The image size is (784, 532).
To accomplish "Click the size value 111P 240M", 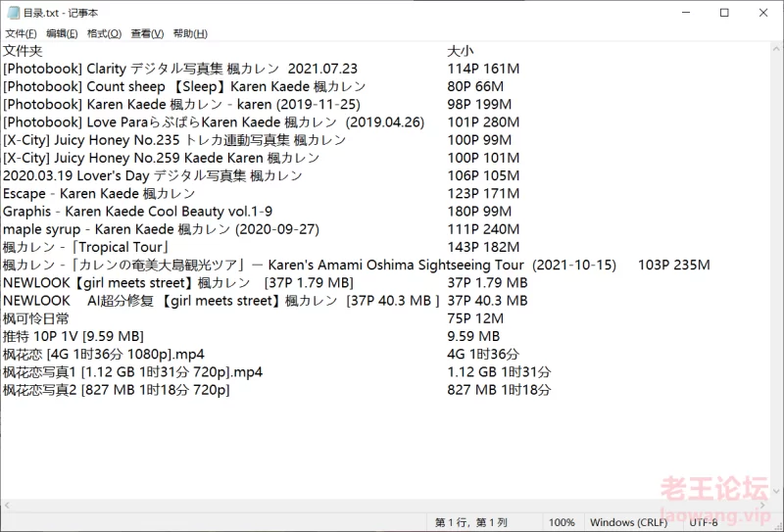I will (x=483, y=229).
